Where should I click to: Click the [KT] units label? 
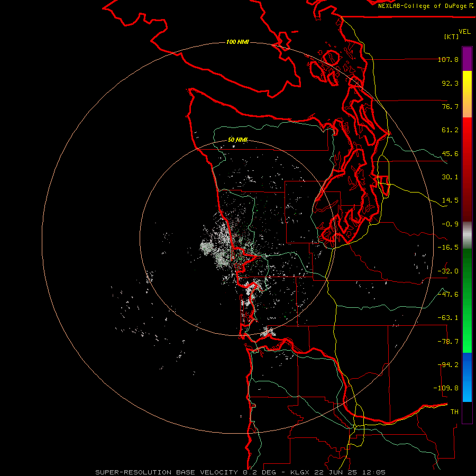[x=452, y=36]
